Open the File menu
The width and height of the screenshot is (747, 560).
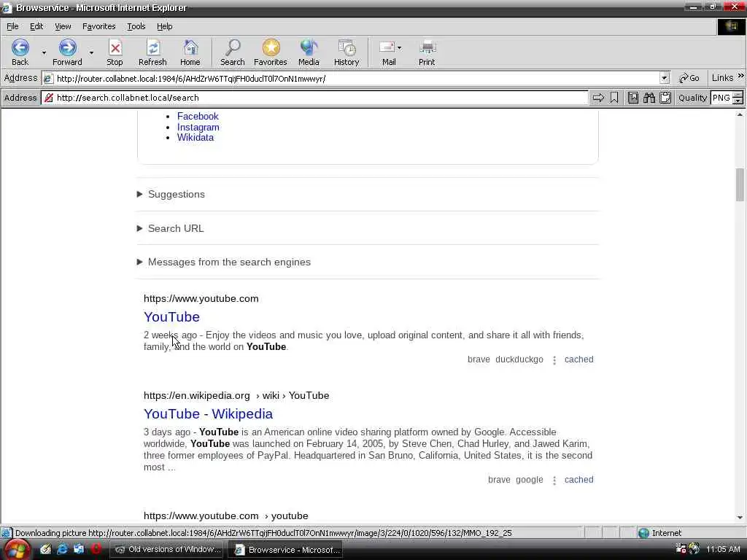pos(12,27)
